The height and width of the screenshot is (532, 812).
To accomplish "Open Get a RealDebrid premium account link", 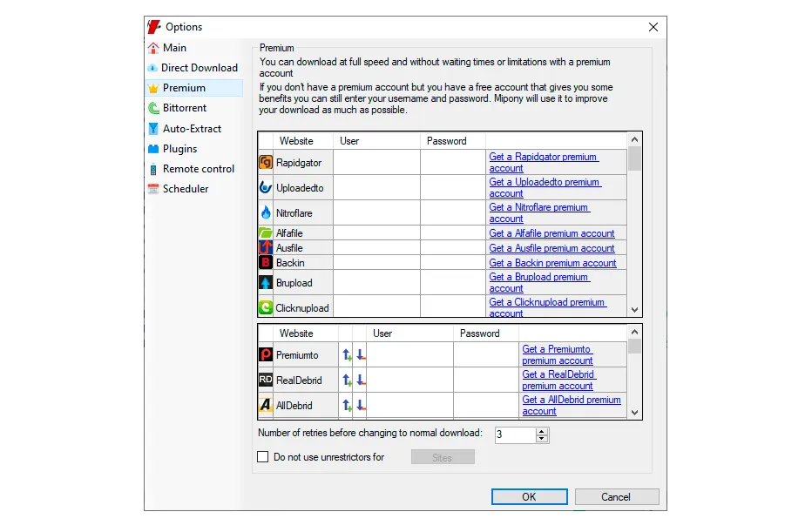I will click(x=558, y=380).
